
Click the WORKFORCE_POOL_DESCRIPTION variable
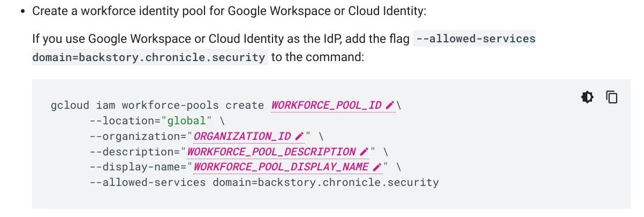click(271, 152)
